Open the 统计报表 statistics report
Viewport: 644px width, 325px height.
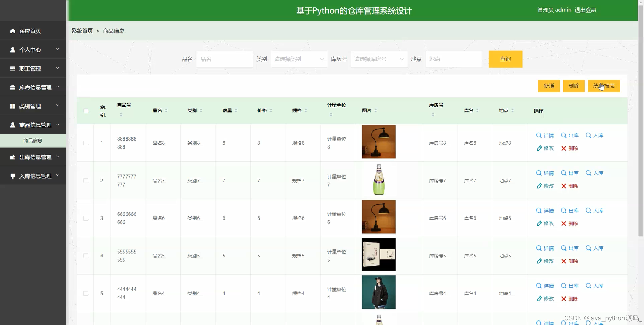tap(604, 86)
